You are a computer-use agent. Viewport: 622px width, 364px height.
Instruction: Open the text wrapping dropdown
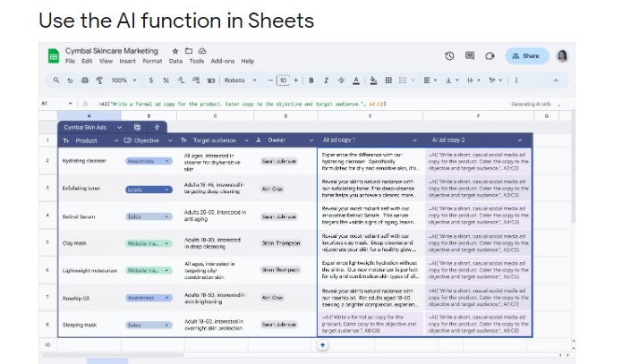click(x=473, y=80)
